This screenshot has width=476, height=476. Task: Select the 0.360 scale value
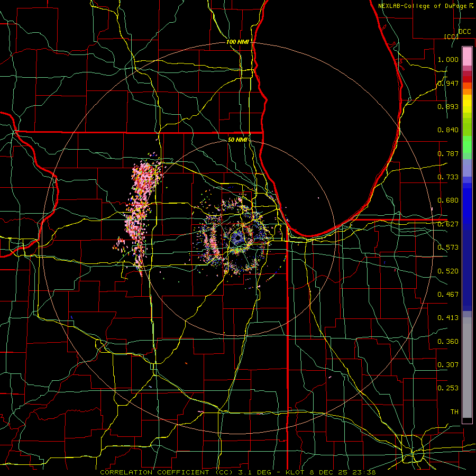[448, 342]
